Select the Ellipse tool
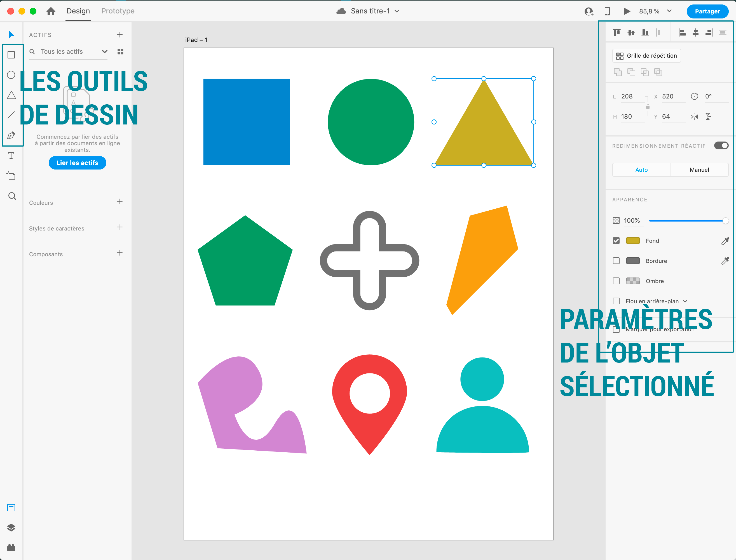This screenshot has height=560, width=736. [x=11, y=75]
